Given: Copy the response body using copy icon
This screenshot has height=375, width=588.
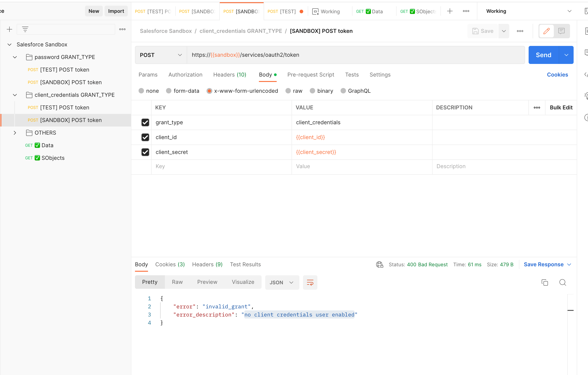Looking at the screenshot, I should 545,282.
